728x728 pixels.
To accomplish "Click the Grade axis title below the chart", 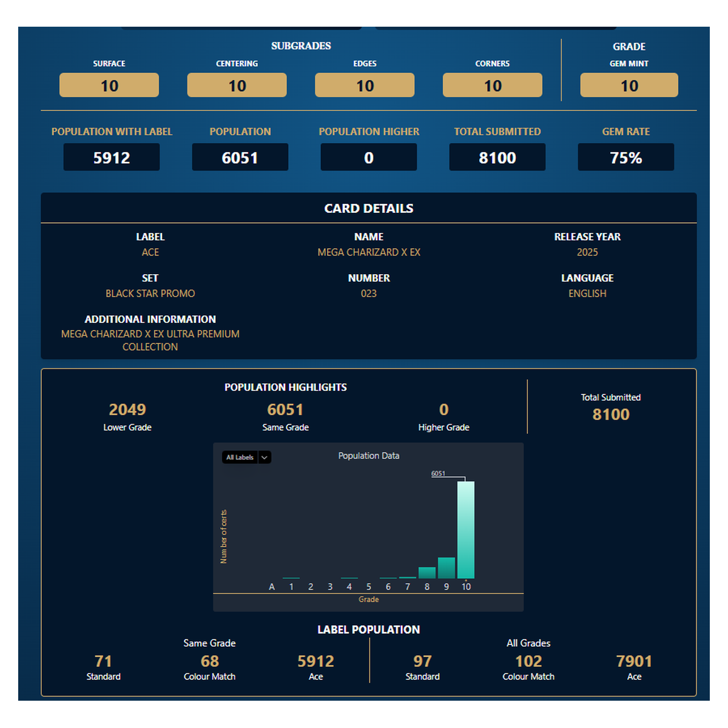I will click(x=369, y=599).
